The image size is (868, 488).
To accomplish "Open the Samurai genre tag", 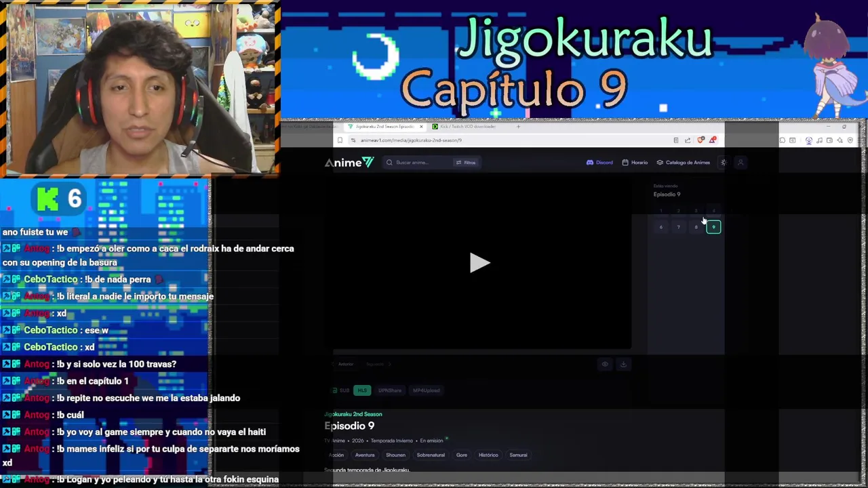I will [518, 455].
